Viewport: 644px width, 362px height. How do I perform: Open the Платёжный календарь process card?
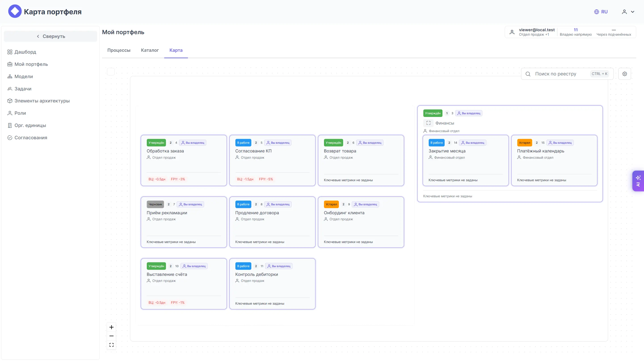click(554, 160)
